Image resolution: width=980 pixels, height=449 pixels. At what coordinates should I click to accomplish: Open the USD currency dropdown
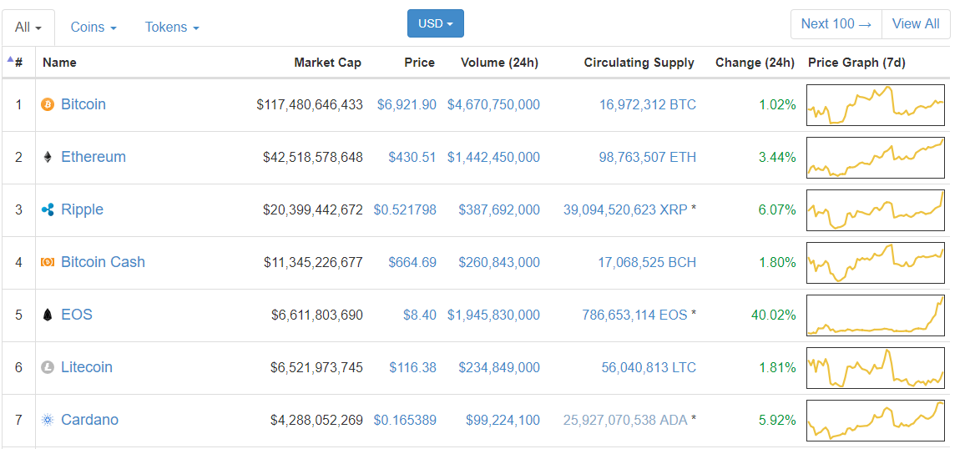pyautogui.click(x=436, y=23)
